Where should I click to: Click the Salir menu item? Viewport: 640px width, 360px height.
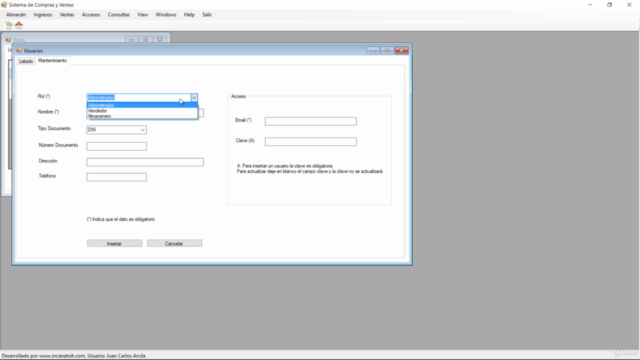tap(207, 15)
